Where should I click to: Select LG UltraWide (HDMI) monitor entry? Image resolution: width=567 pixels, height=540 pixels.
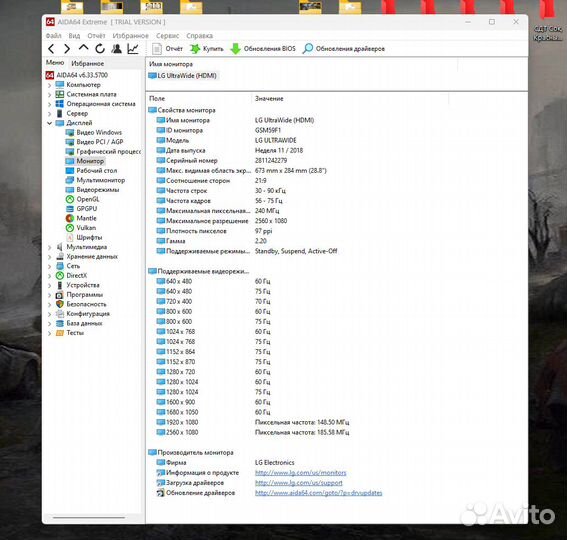coord(183,76)
